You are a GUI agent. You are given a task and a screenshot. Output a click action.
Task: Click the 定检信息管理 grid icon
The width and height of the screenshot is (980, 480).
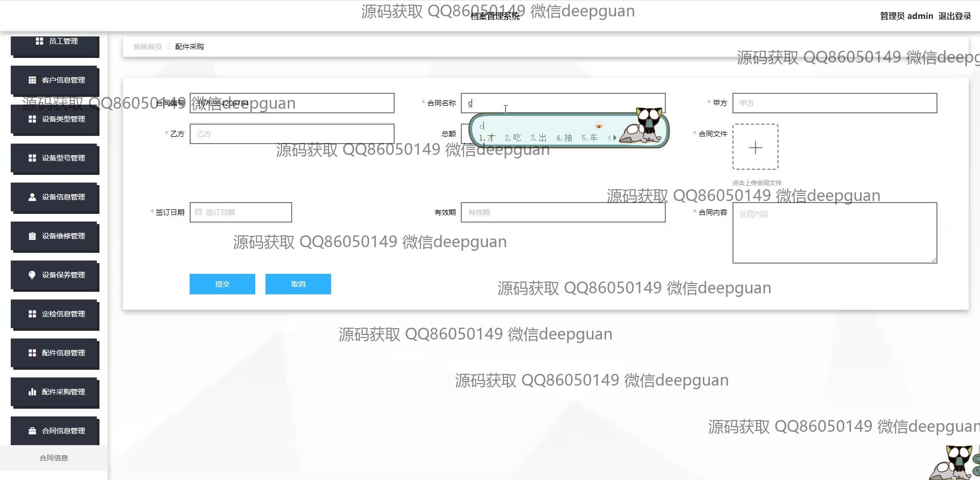[32, 314]
